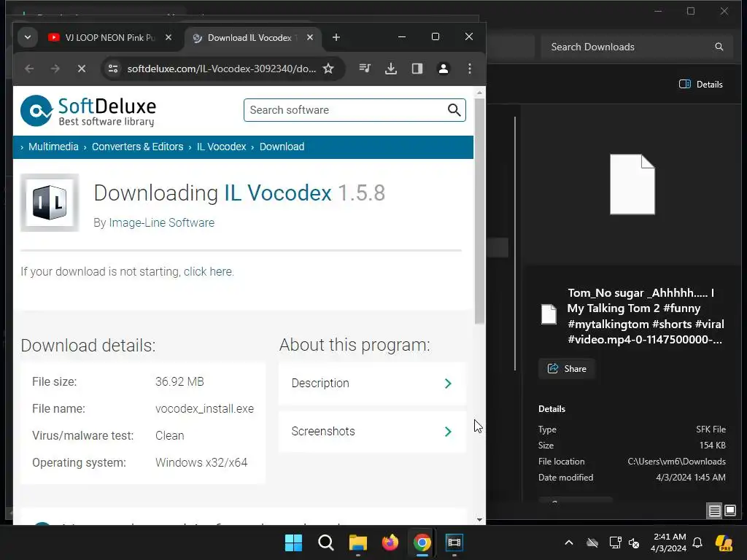The height and width of the screenshot is (560, 747).
Task: Click the webpage vertical scrollbar thumb
Action: [479, 211]
